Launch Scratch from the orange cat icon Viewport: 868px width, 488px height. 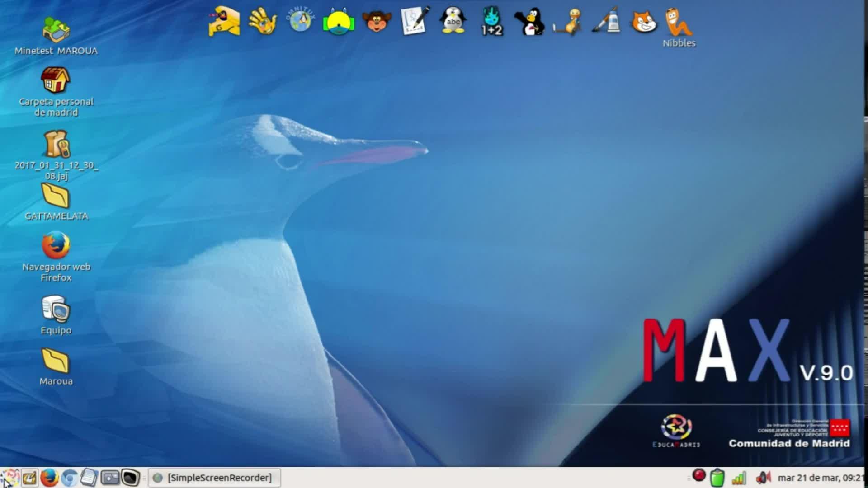(644, 22)
